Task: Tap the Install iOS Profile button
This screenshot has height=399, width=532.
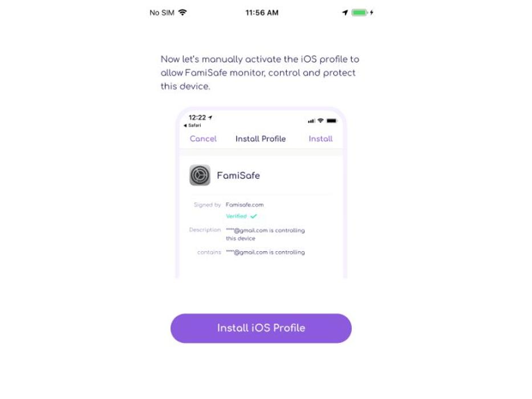Action: (x=261, y=328)
